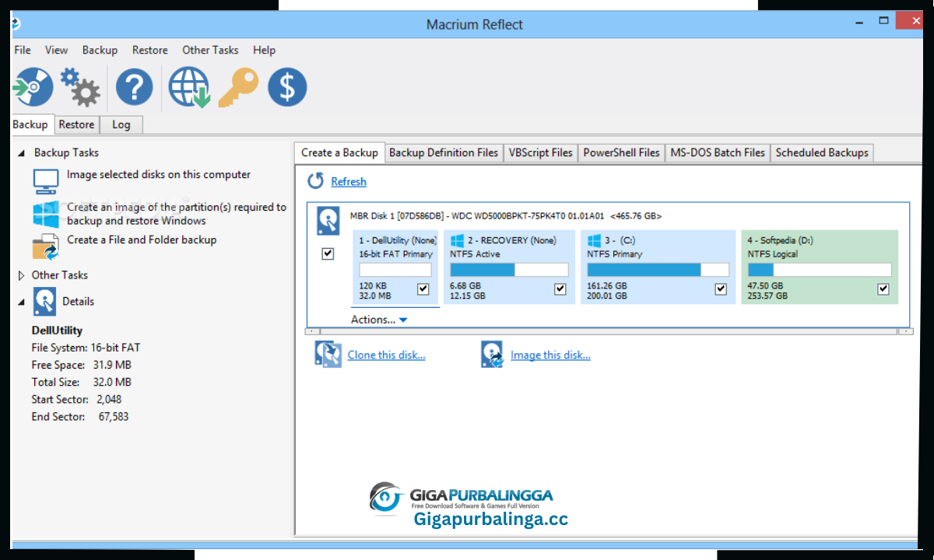Collapse the Details section
The height and width of the screenshot is (560, 934).
click(x=21, y=302)
